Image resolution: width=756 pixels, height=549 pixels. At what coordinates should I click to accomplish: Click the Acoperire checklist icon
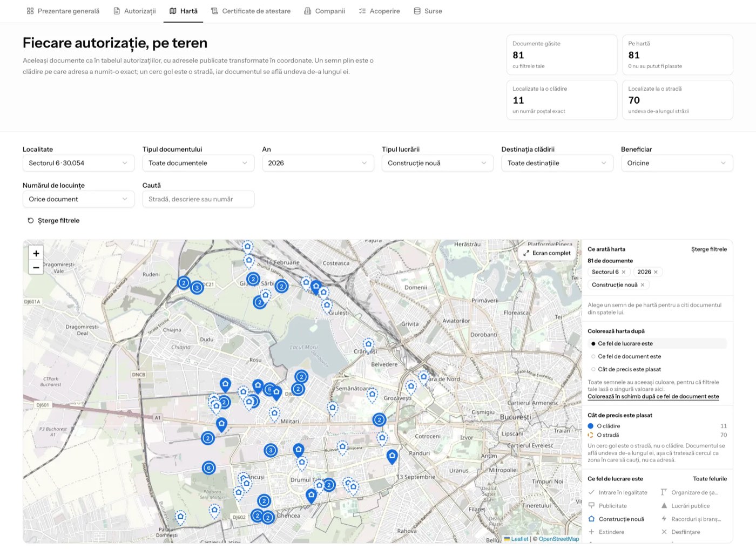click(x=362, y=11)
